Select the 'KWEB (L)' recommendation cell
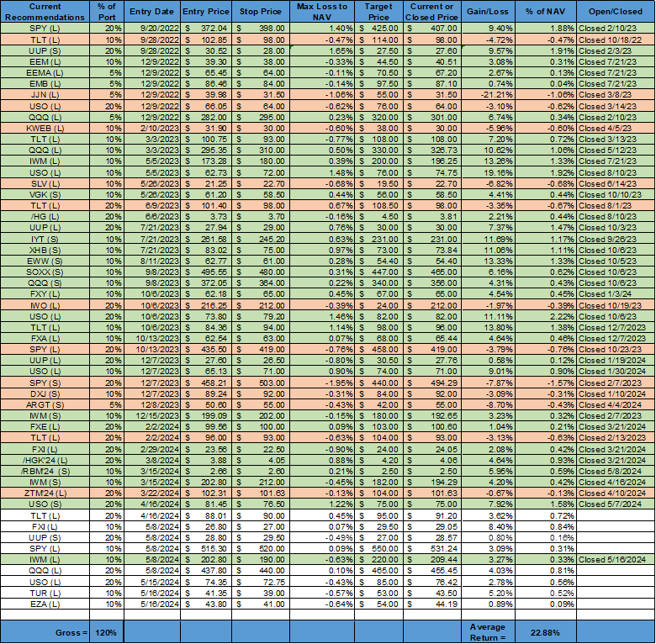 click(x=45, y=129)
